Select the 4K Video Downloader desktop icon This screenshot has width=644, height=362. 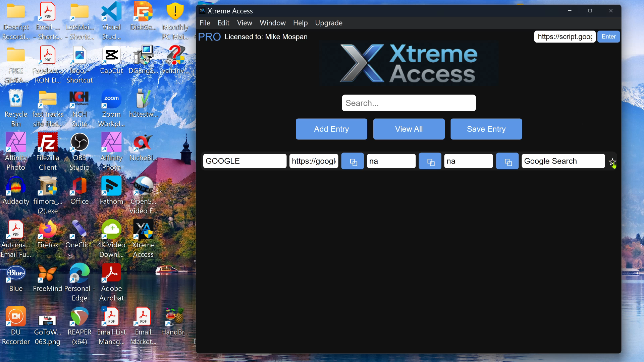pyautogui.click(x=111, y=239)
